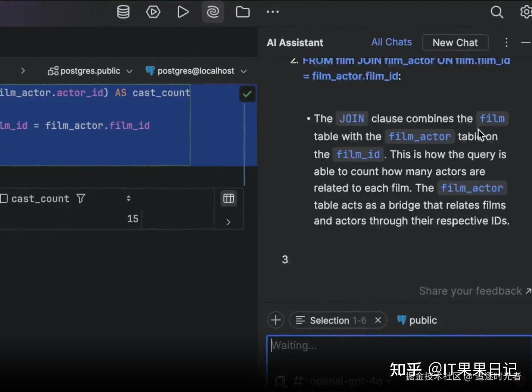The height and width of the screenshot is (392, 532).
Task: Click the Run play icon
Action: 183,12
